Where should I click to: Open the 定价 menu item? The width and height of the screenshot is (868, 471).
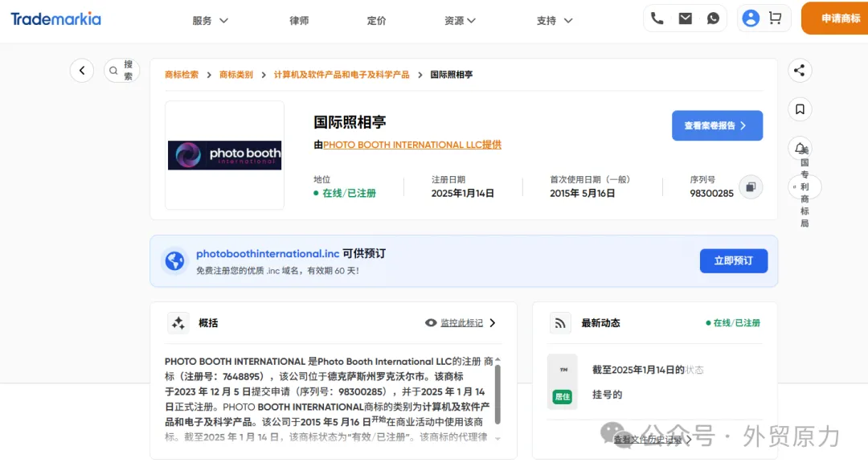pyautogui.click(x=376, y=20)
